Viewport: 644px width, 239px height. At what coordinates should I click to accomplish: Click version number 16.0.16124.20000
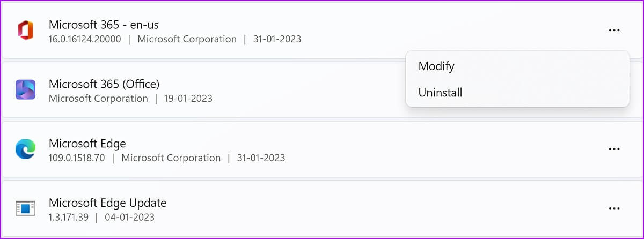[85, 39]
